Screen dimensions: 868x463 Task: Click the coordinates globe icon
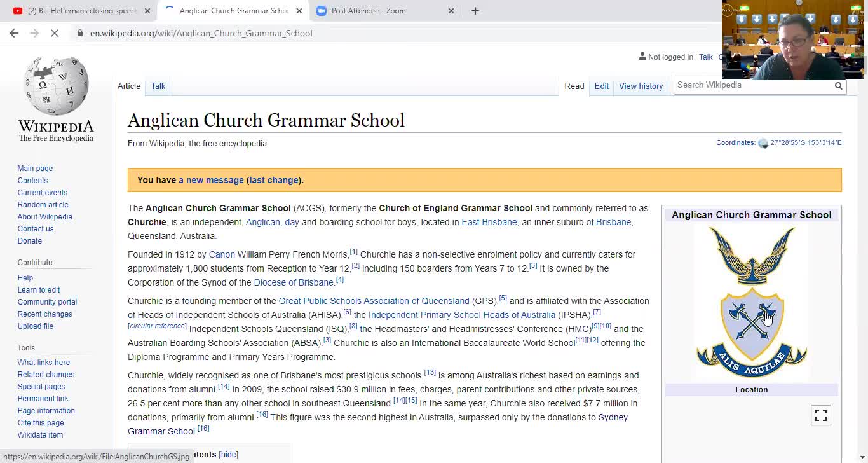coord(763,143)
